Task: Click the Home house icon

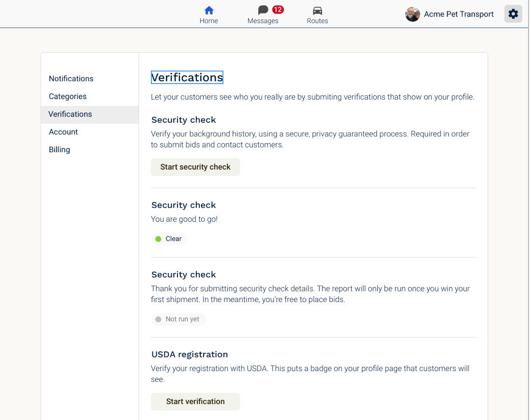Action: click(209, 11)
